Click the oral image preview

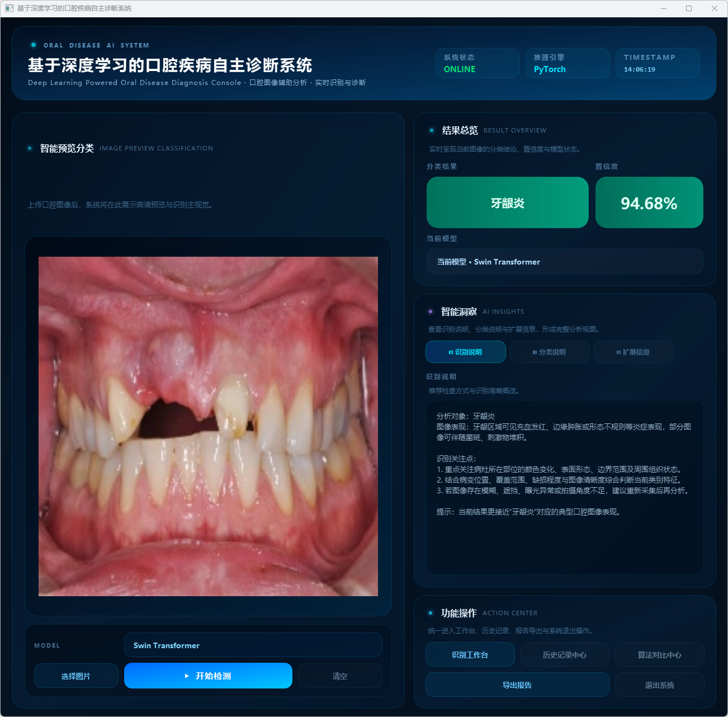click(x=208, y=426)
